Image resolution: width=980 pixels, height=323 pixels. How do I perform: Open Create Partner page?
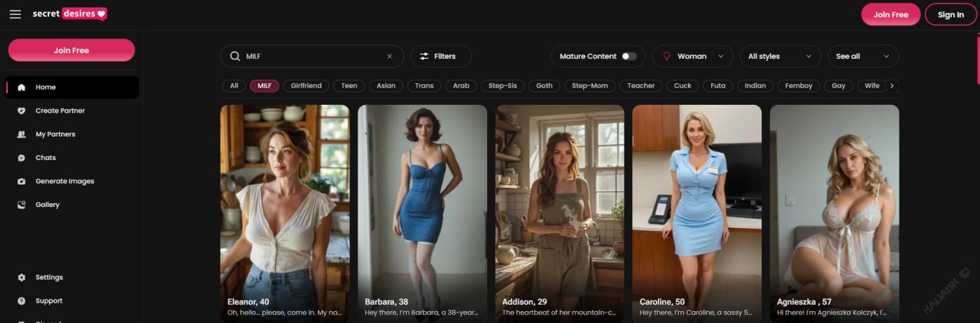[x=73, y=110]
